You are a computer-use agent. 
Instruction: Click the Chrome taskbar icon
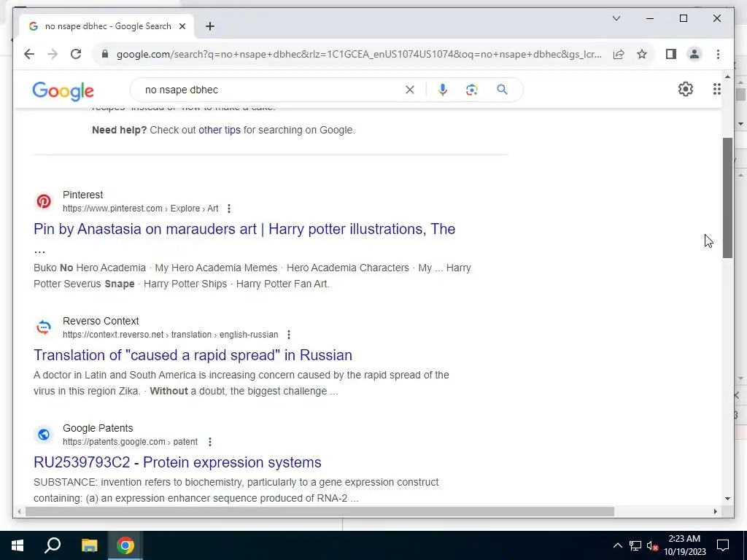point(125,545)
